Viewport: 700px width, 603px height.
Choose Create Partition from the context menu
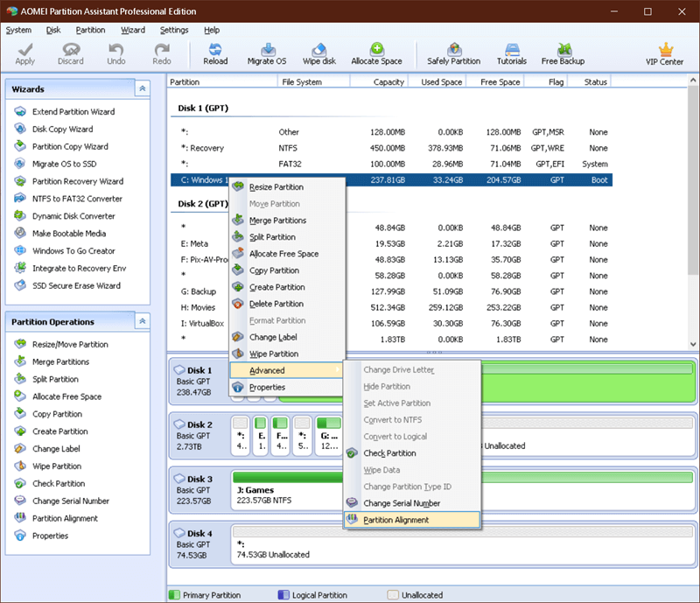[287, 287]
